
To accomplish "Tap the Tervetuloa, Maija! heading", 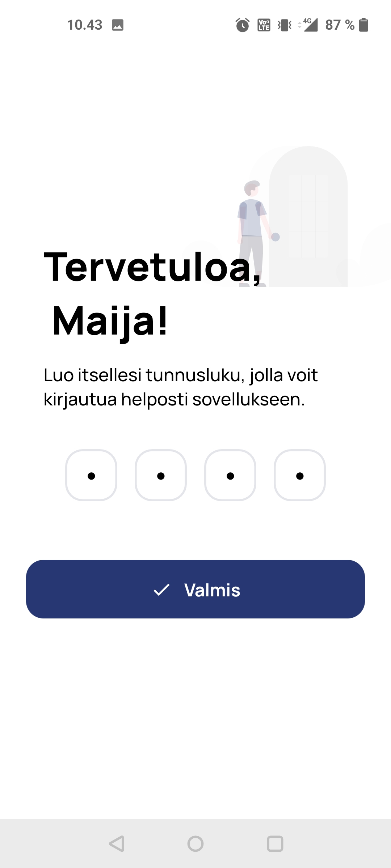I will 152,294.
